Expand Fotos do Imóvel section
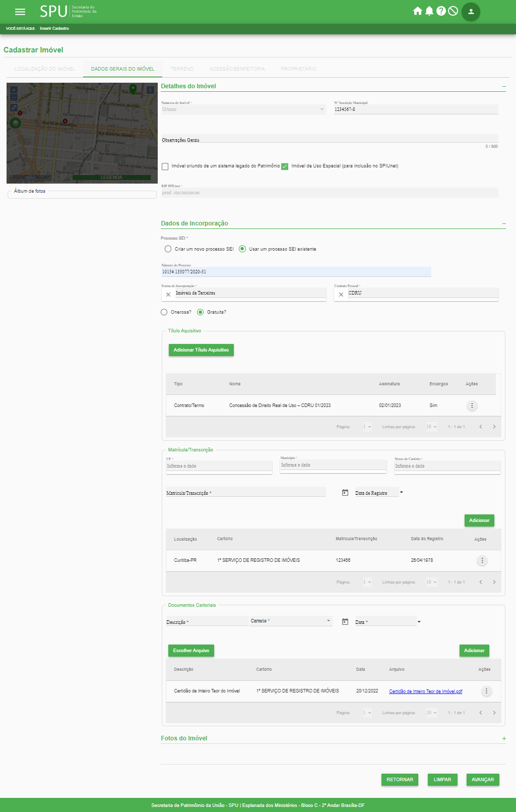The image size is (516, 812). coord(504,738)
